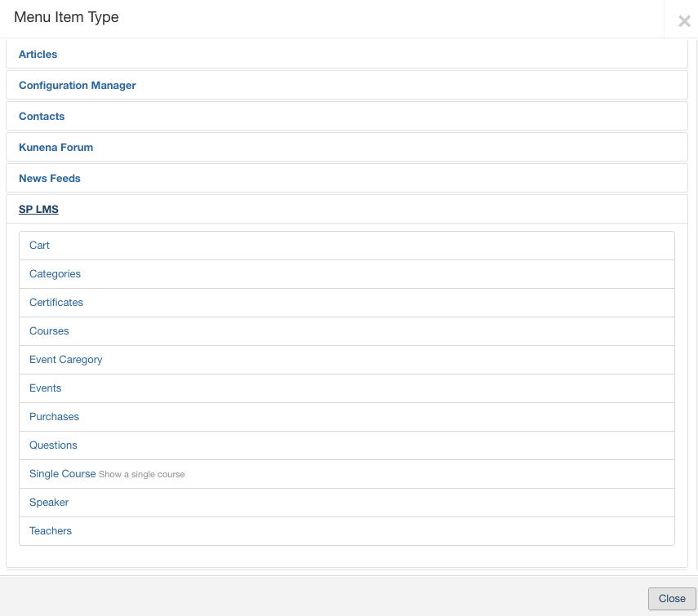Choose the Categories menu item type
Screen dimensions: 698x616
click(x=55, y=274)
